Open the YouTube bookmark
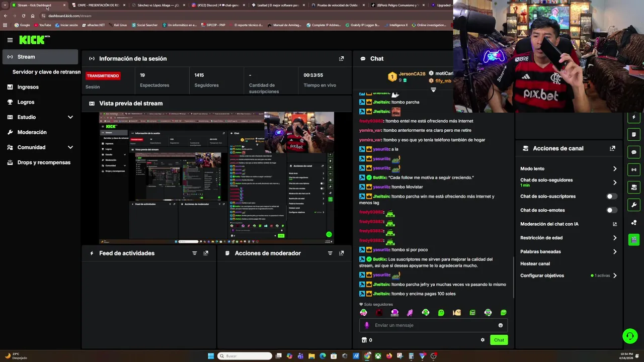Screen dimensions: 644x362 click(42, 25)
